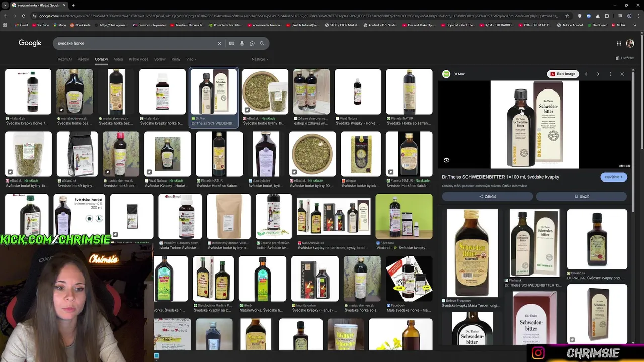
Task: Search inside the preview image with Lens
Action: point(446,160)
